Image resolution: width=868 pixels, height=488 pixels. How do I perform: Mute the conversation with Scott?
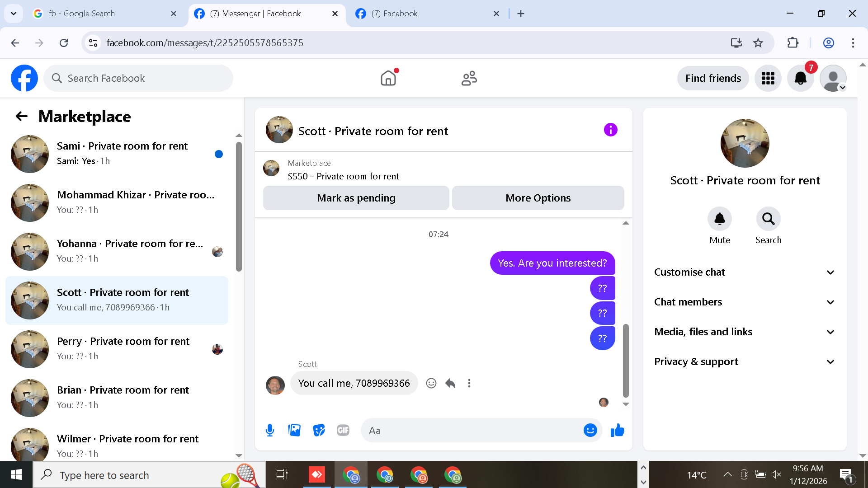tap(719, 219)
